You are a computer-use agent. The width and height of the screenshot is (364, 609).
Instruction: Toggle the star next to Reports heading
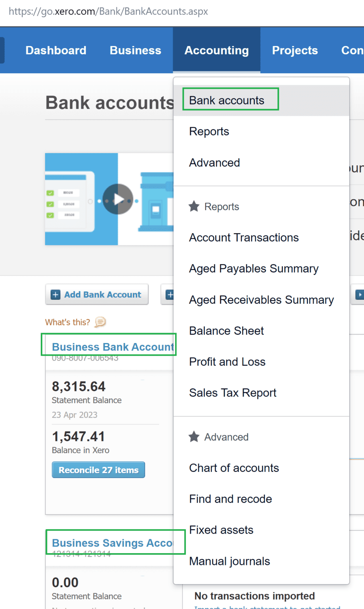(x=194, y=206)
